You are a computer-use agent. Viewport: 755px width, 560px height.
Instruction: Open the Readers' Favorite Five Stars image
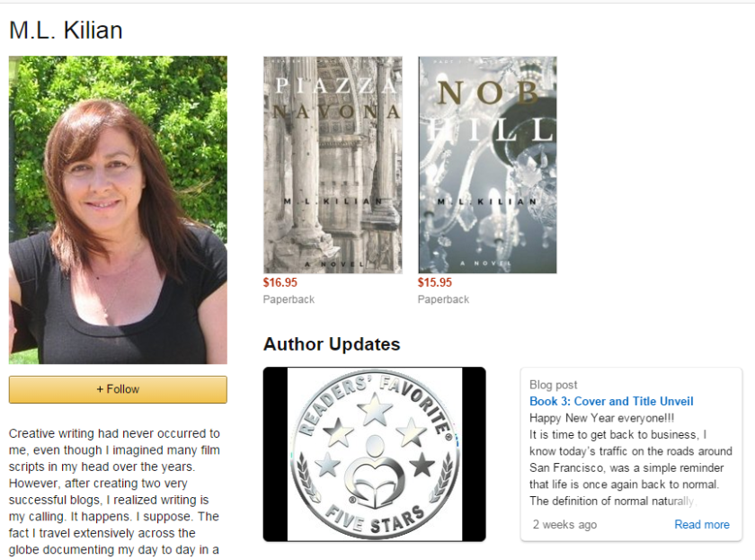[x=375, y=454]
